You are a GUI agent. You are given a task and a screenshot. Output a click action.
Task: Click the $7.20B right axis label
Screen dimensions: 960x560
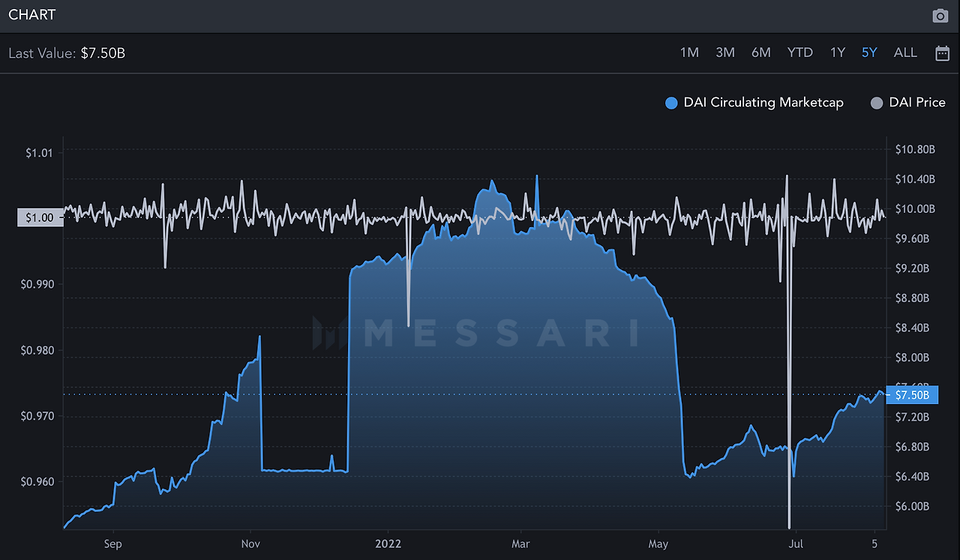[x=912, y=417]
